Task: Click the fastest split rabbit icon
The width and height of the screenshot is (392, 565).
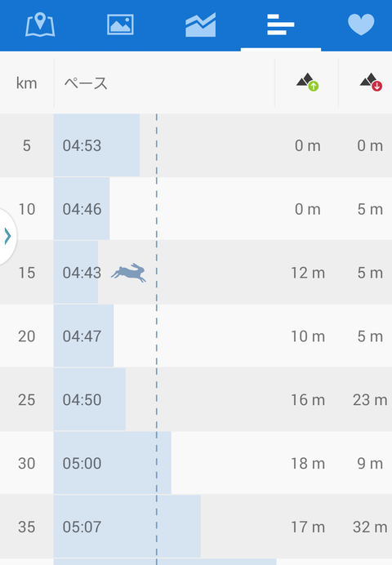Action: [x=129, y=273]
